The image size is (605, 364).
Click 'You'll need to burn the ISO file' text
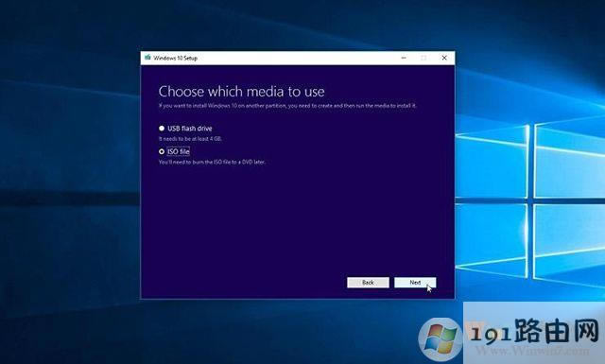(212, 162)
